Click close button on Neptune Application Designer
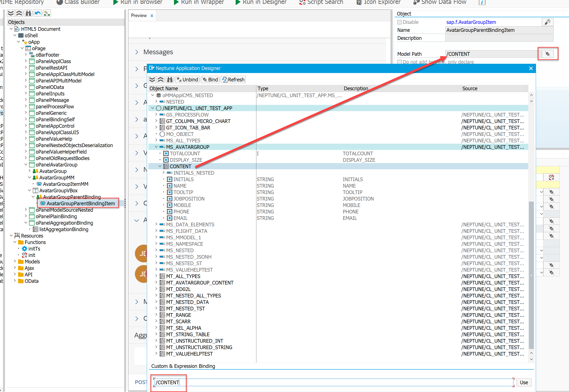The height and width of the screenshot is (392, 569). pyautogui.click(x=531, y=68)
